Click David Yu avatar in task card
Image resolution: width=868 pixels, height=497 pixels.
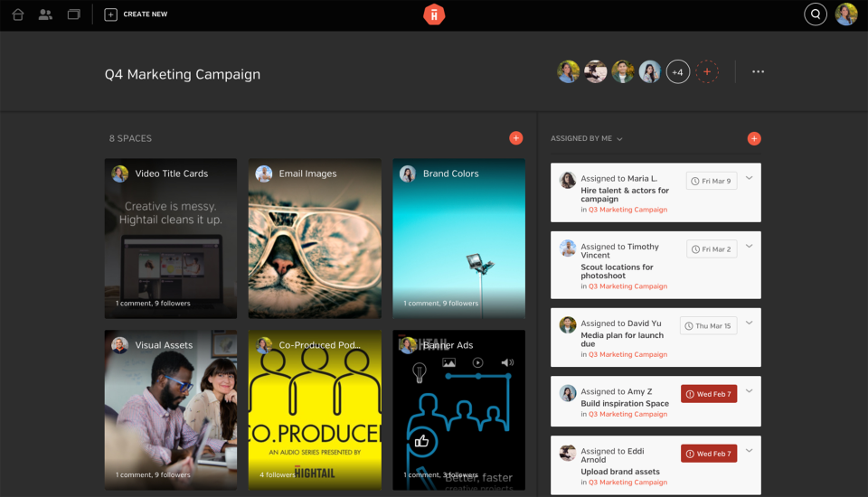568,325
